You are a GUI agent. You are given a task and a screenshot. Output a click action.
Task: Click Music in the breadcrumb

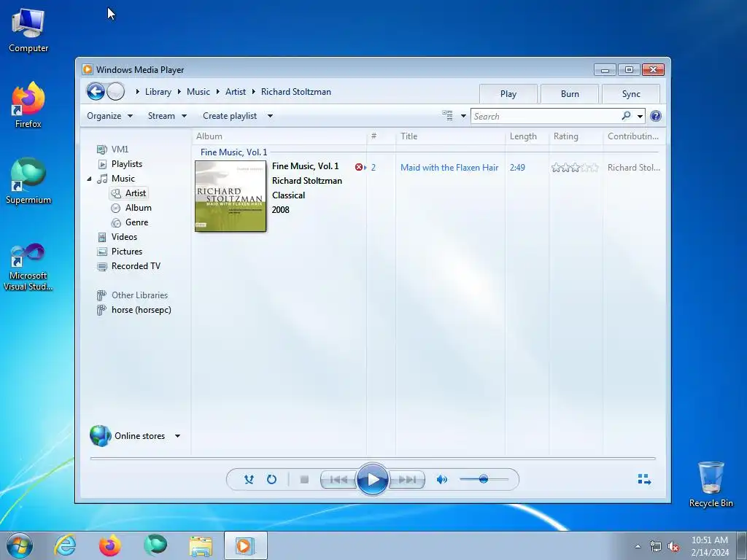198,92
